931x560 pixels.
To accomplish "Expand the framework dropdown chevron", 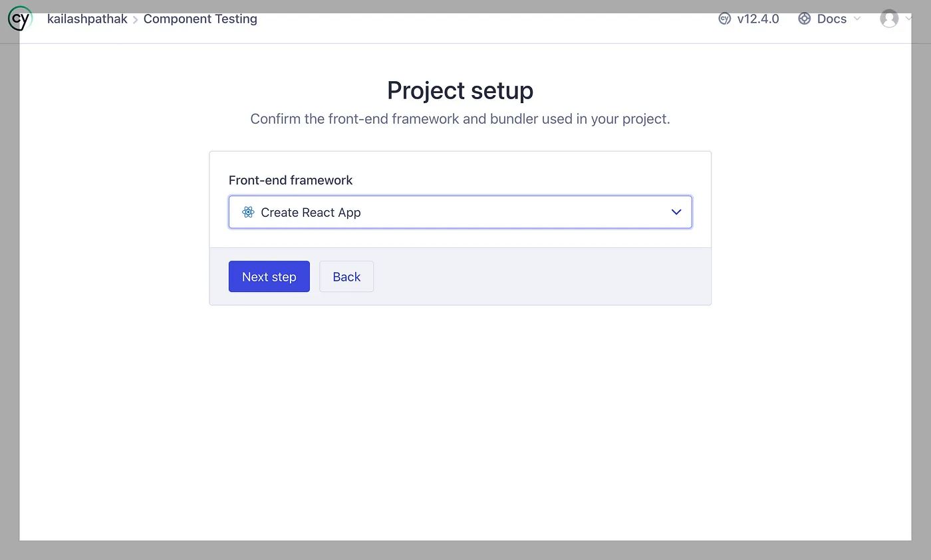I will pyautogui.click(x=676, y=212).
